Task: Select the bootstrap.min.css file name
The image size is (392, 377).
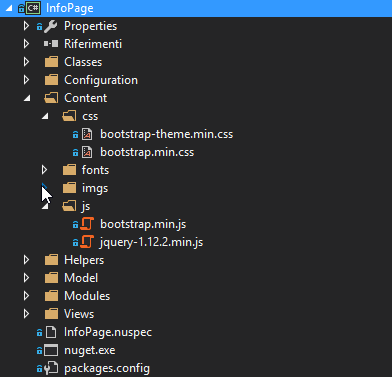Action: tap(147, 152)
